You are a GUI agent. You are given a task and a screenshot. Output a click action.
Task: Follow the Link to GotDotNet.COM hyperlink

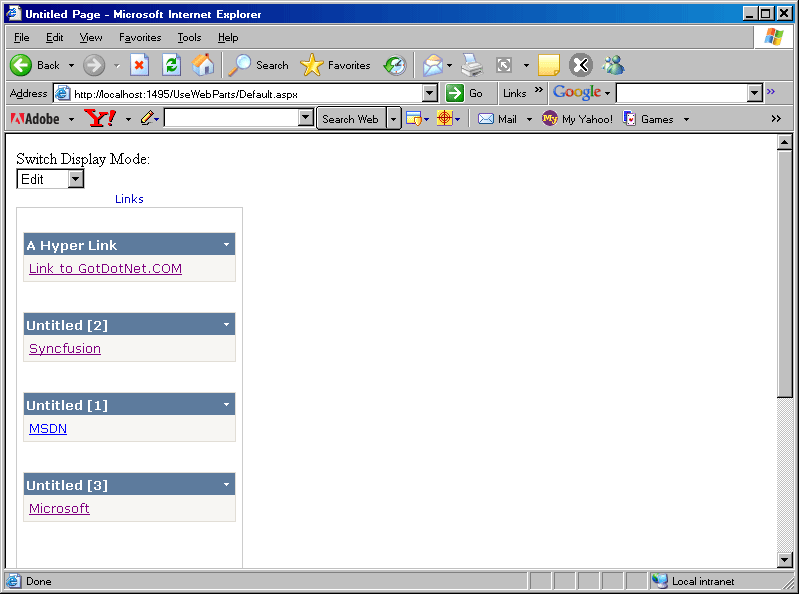[105, 268]
